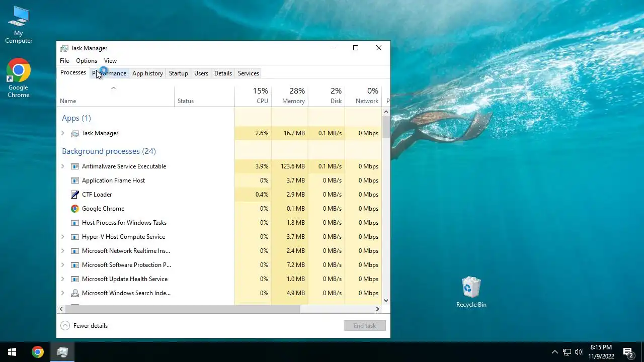Image resolution: width=644 pixels, height=362 pixels.
Task: Expand the Task Manager app row
Action: click(63, 133)
